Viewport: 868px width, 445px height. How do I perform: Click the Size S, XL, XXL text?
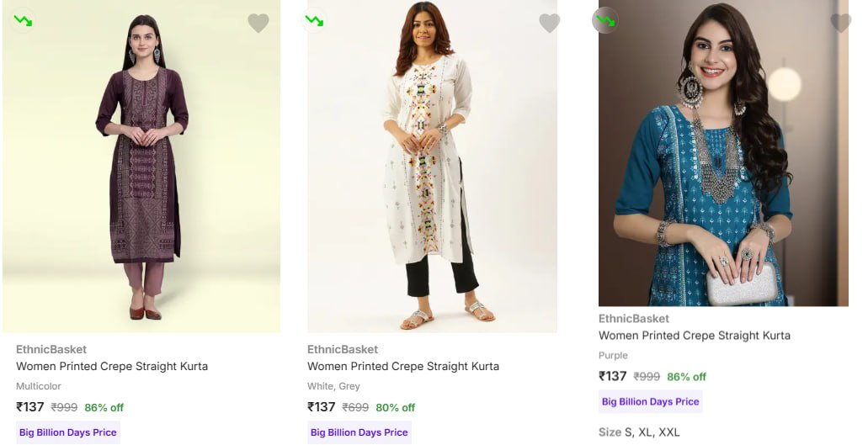[639, 432]
